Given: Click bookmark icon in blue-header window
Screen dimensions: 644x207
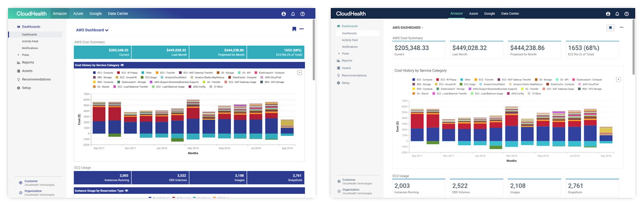Looking at the screenshot, I should click(294, 29).
